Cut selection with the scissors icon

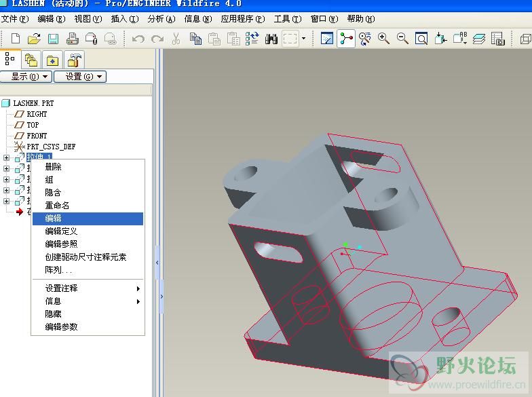point(176,39)
